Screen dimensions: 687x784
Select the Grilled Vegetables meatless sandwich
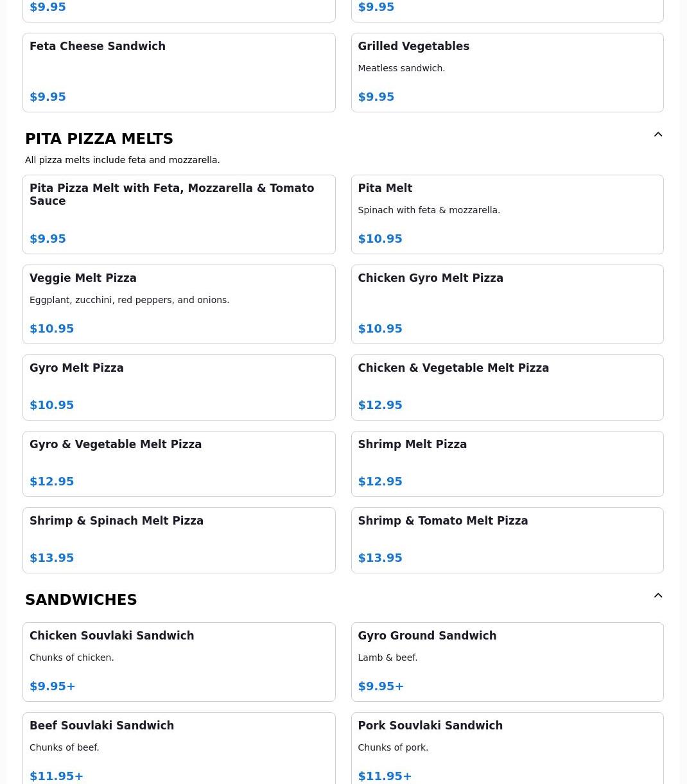[507, 73]
